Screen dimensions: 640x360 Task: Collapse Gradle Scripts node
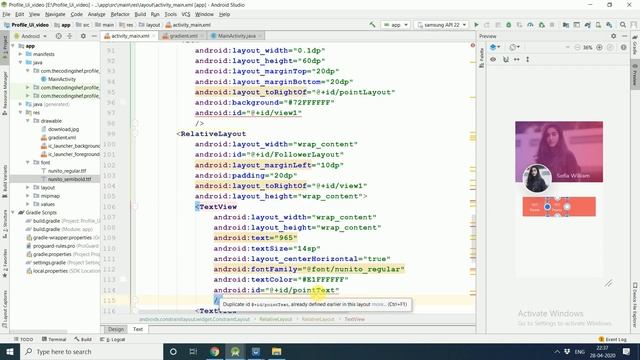13,212
